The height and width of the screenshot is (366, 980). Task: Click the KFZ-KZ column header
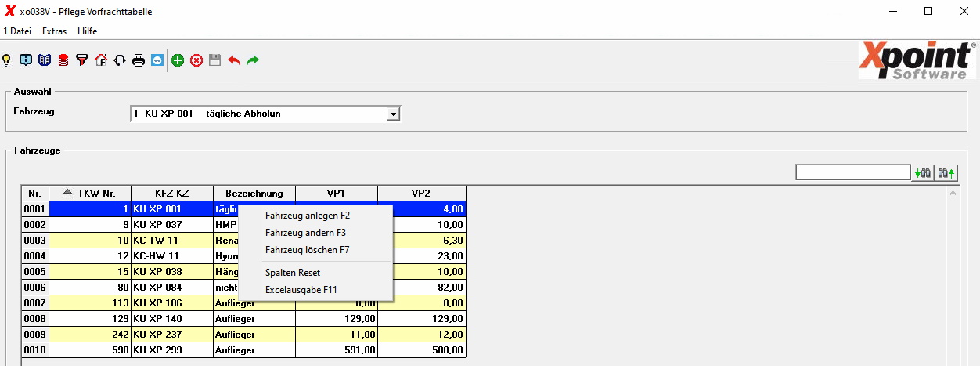tap(172, 193)
